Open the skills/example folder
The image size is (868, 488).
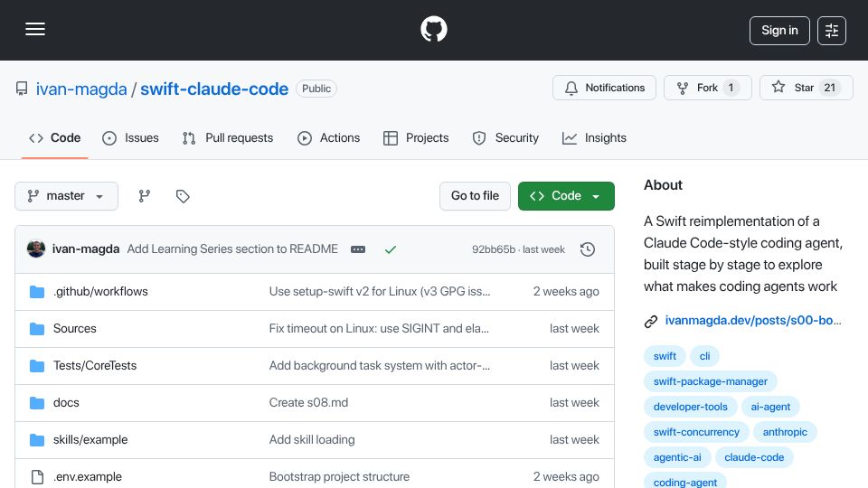click(x=90, y=440)
